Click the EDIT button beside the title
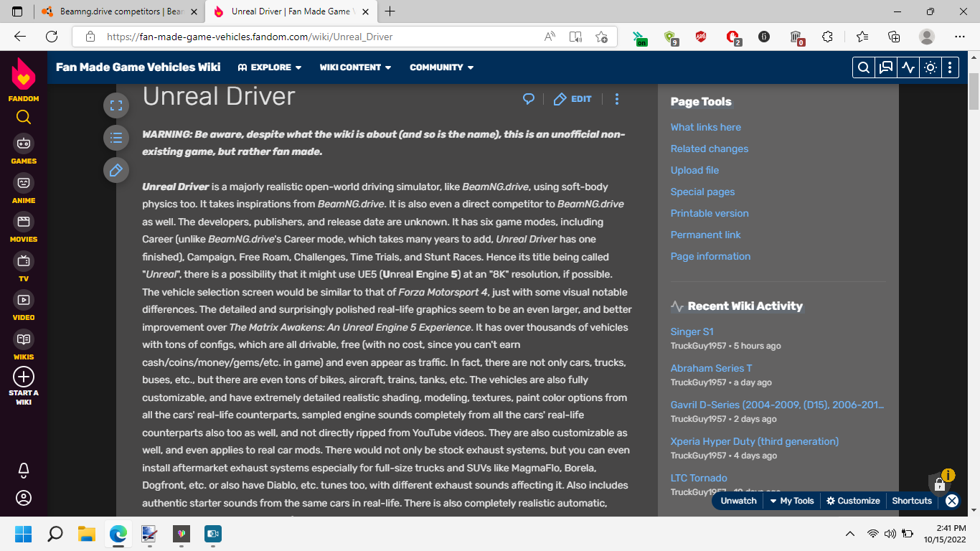The height and width of the screenshot is (551, 980). 573,99
